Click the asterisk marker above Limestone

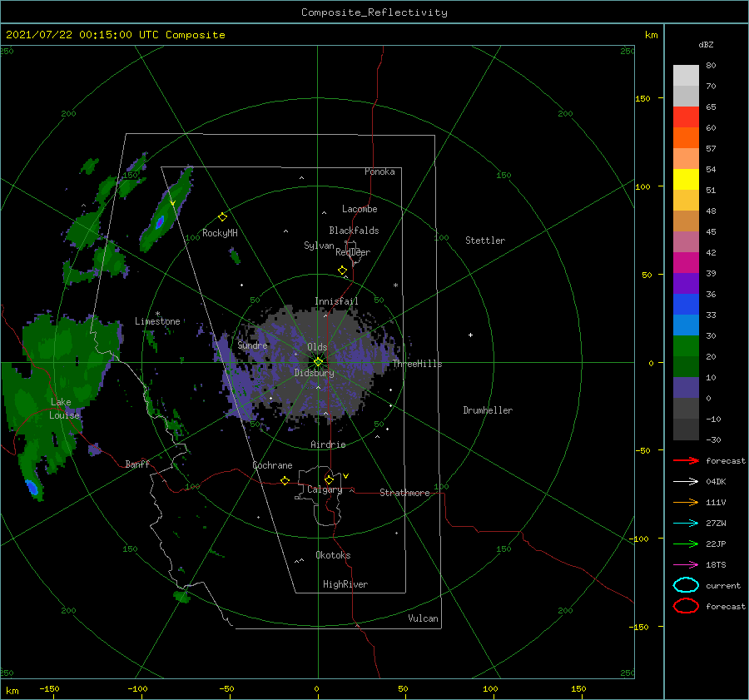click(157, 314)
